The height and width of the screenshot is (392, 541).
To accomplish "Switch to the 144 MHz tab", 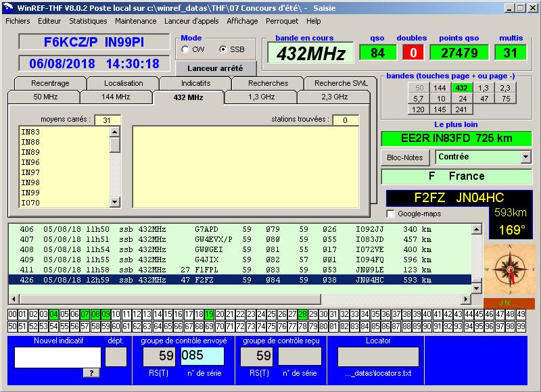I will [x=116, y=97].
